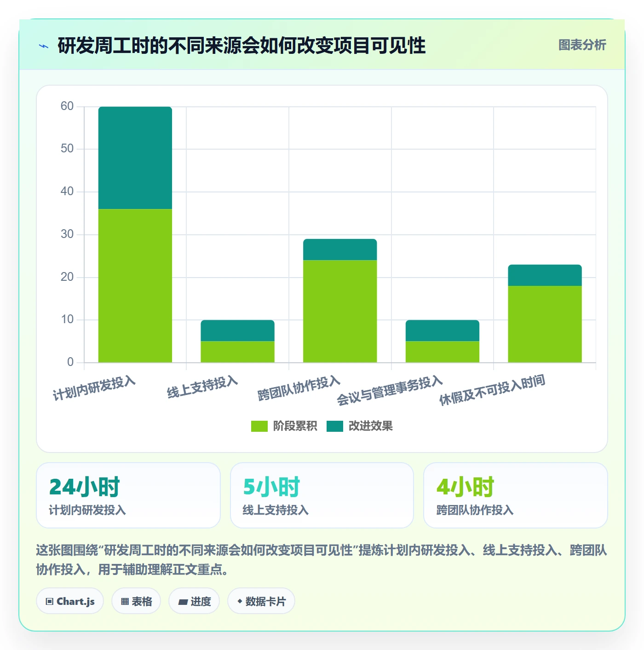
Task: Click the y-axis value 30
Action: coord(67,234)
